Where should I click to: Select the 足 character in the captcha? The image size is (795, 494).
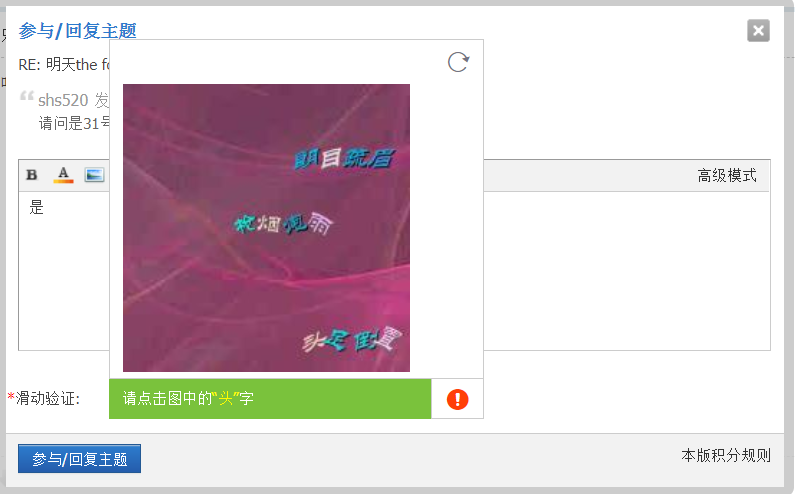click(337, 340)
